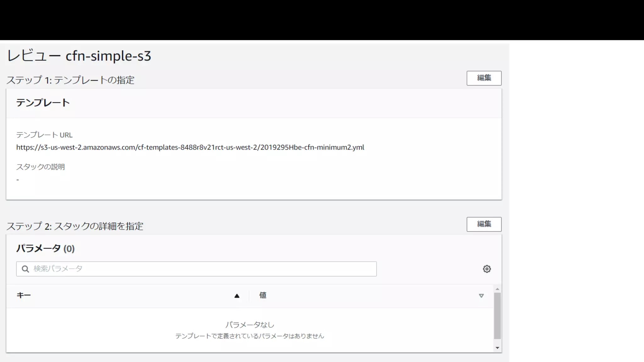
Task: Click 編集 button for ステップ 1
Action: point(484,78)
